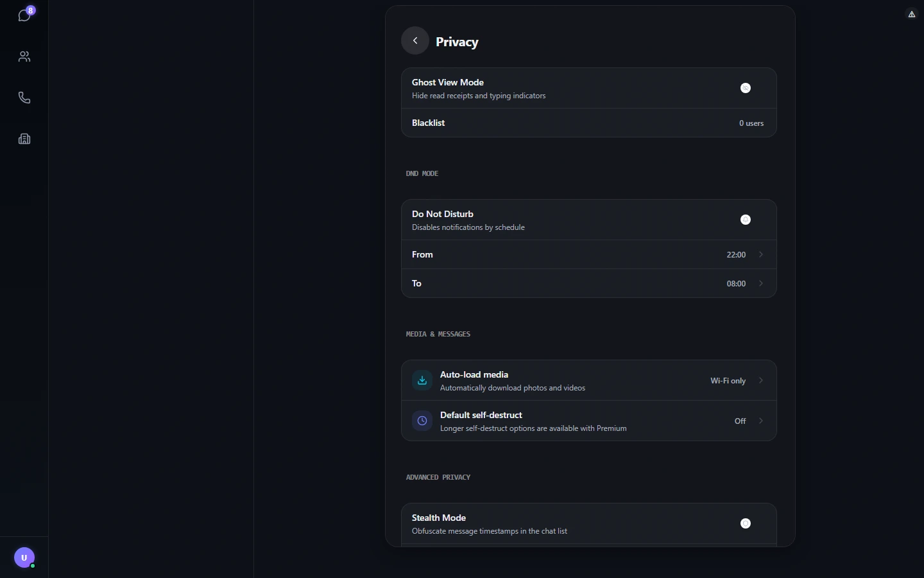Select the Do Not Disturb row label
Screen dimensions: 924x578
(x=443, y=214)
